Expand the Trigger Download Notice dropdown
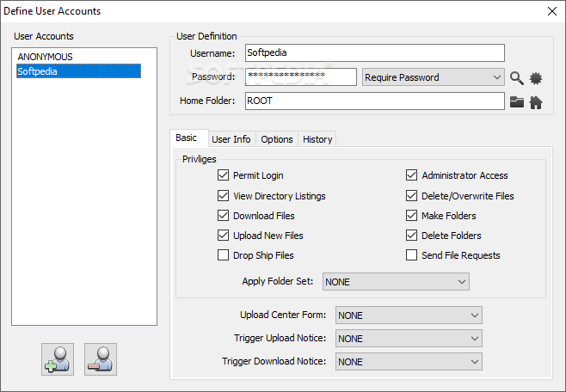The width and height of the screenshot is (566, 392). [x=409, y=362]
